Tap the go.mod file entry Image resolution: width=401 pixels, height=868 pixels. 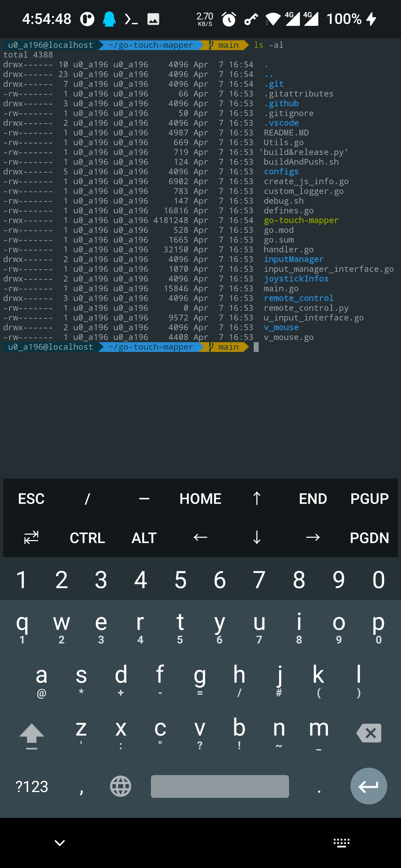278,230
